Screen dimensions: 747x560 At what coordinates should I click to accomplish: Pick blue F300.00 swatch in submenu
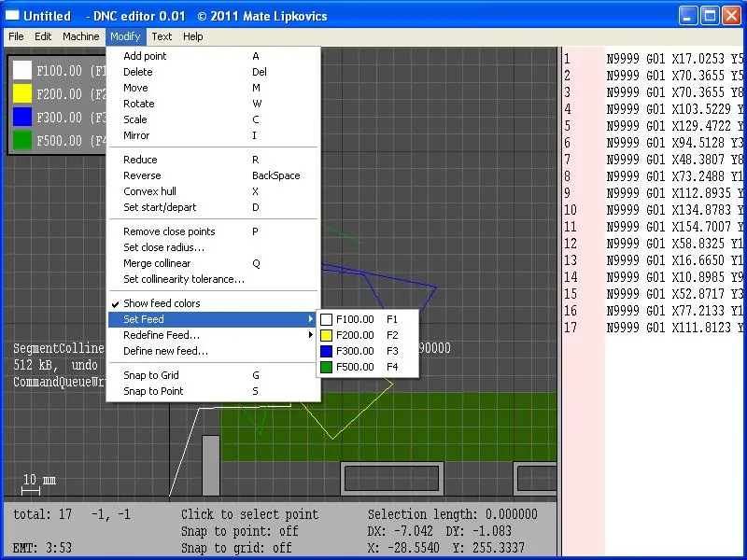pyautogui.click(x=326, y=351)
